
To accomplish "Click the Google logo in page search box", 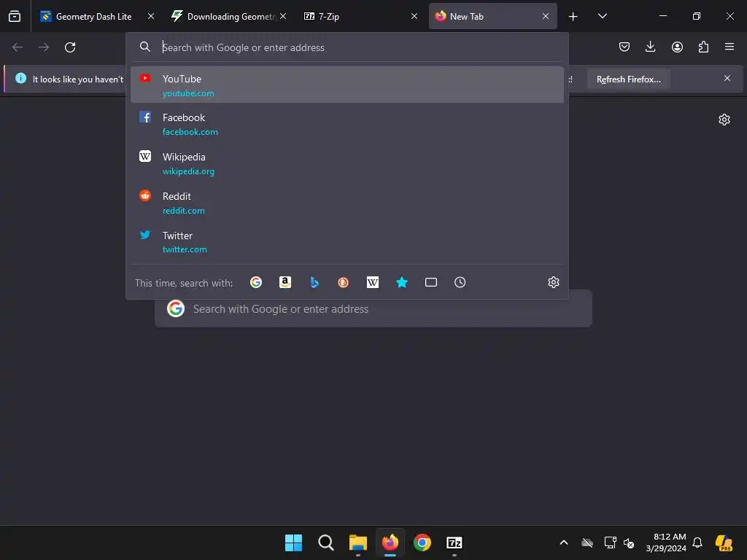I will click(176, 308).
